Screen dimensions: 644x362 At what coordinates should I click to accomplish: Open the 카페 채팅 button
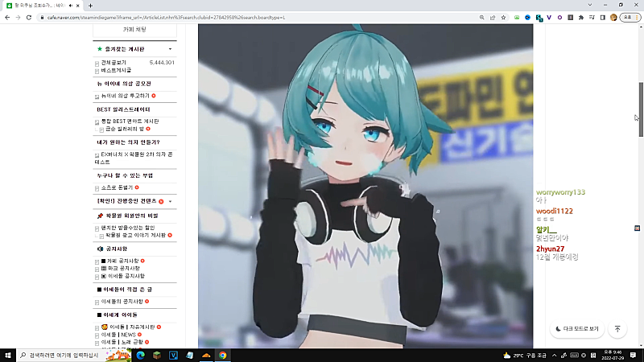coord(134,30)
